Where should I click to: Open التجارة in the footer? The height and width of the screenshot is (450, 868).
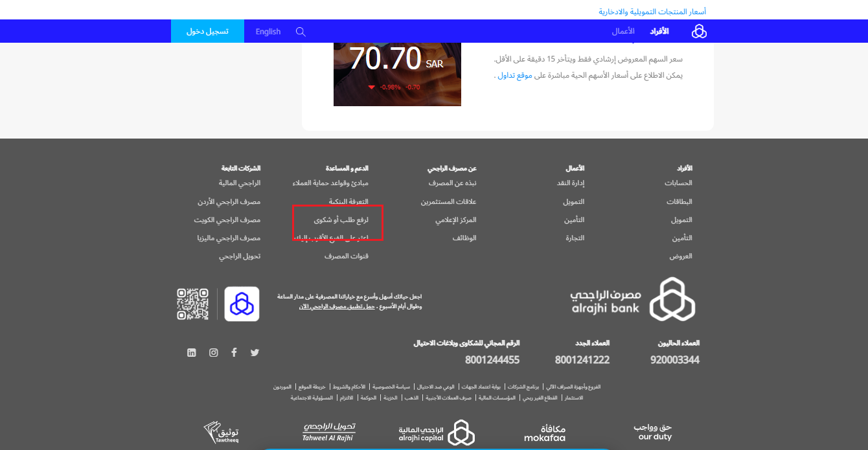(575, 238)
